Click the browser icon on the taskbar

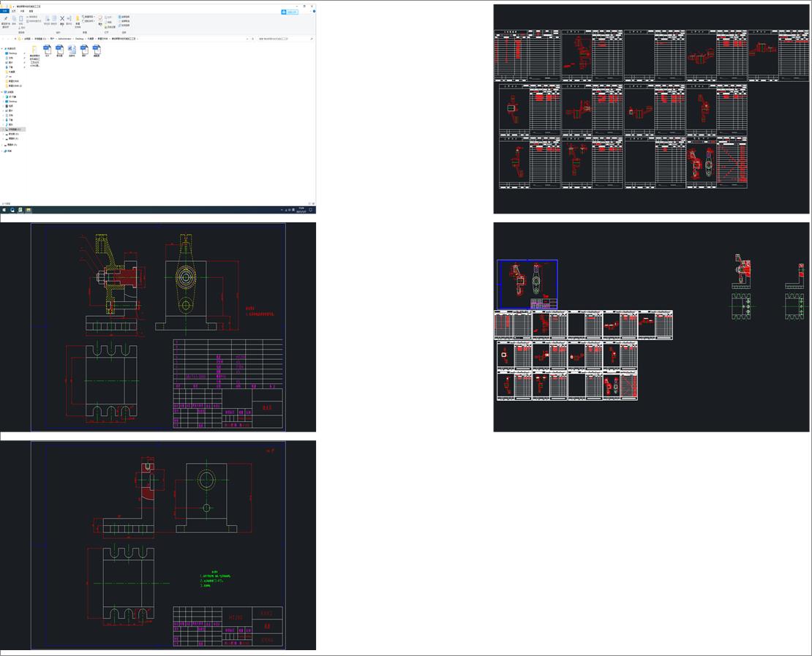click(12, 210)
